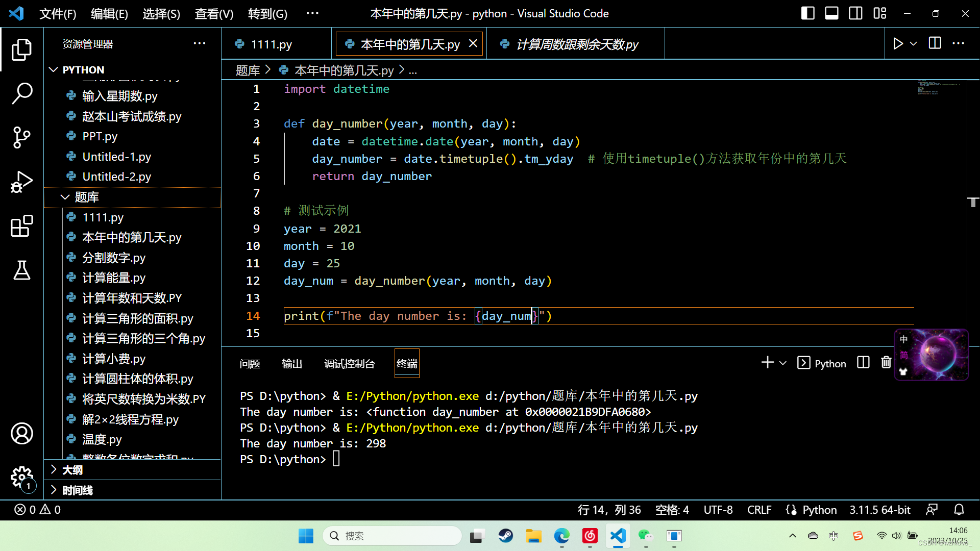This screenshot has height=551, width=980.
Task: Kill the terminal with trash icon
Action: [x=886, y=363]
